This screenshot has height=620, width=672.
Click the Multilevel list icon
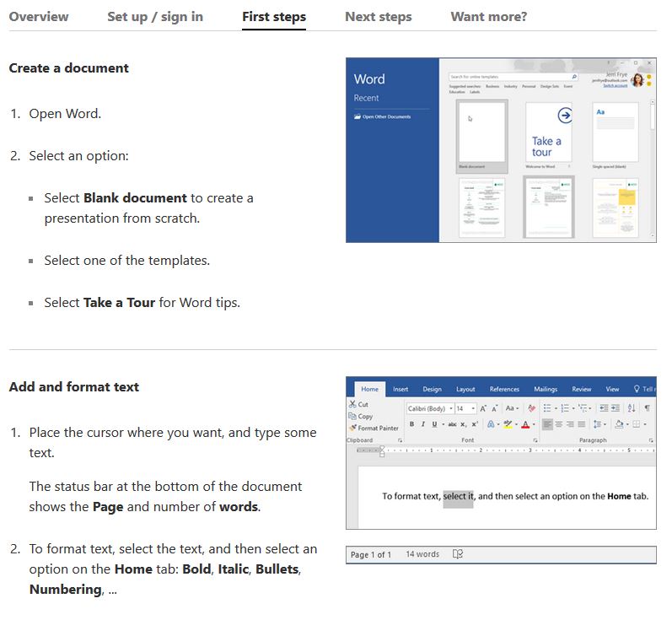583,408
